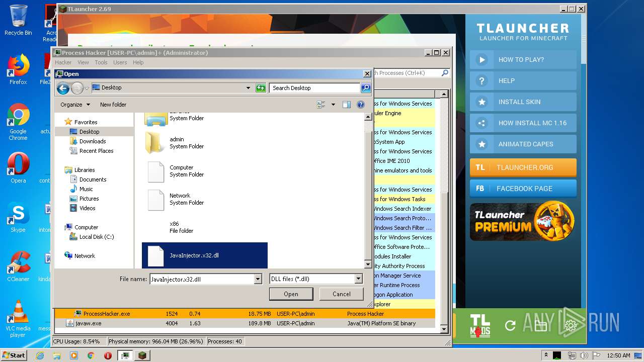Select javaw.exe process row
Image resolution: width=644 pixels, height=362 pixels.
tap(245, 323)
